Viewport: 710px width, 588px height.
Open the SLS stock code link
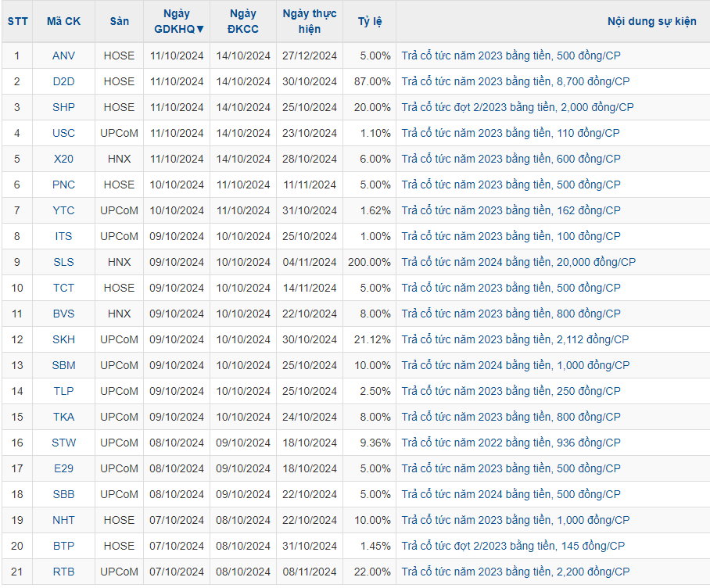63,262
